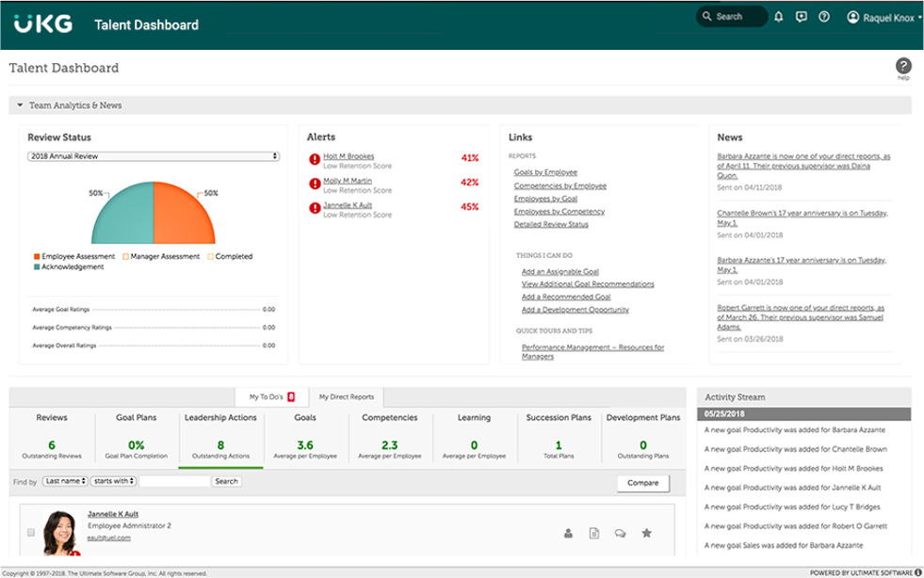Screen dimensions: 924x578
Task: Open the feedback message icon in the header
Action: coord(801,16)
